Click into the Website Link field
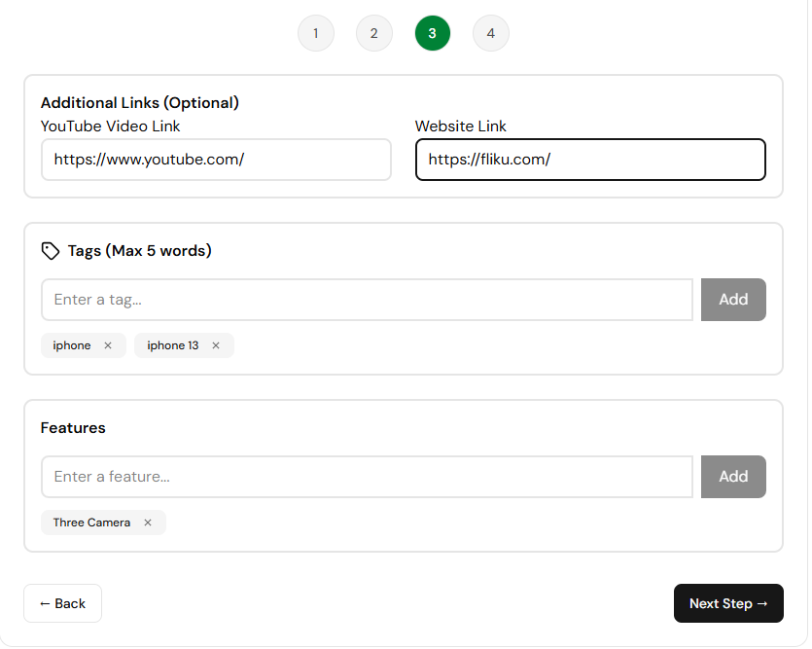Screen dimensions: 812x649 590,160
